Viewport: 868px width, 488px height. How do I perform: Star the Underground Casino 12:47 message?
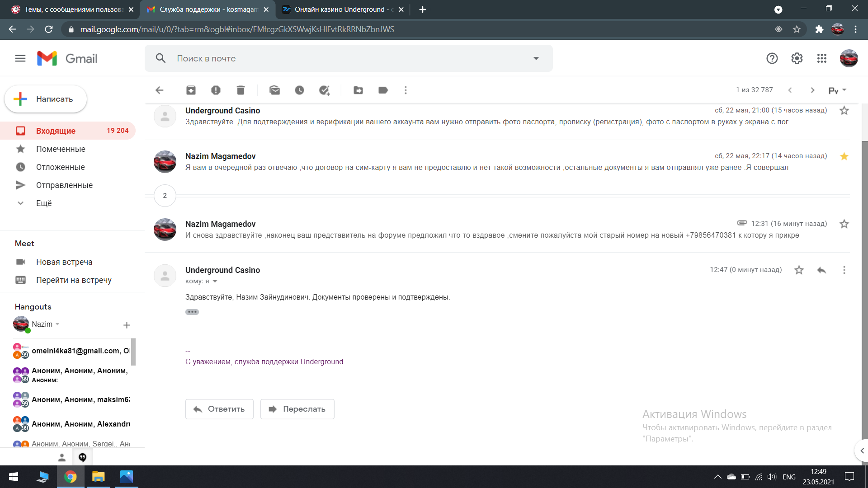click(x=799, y=270)
